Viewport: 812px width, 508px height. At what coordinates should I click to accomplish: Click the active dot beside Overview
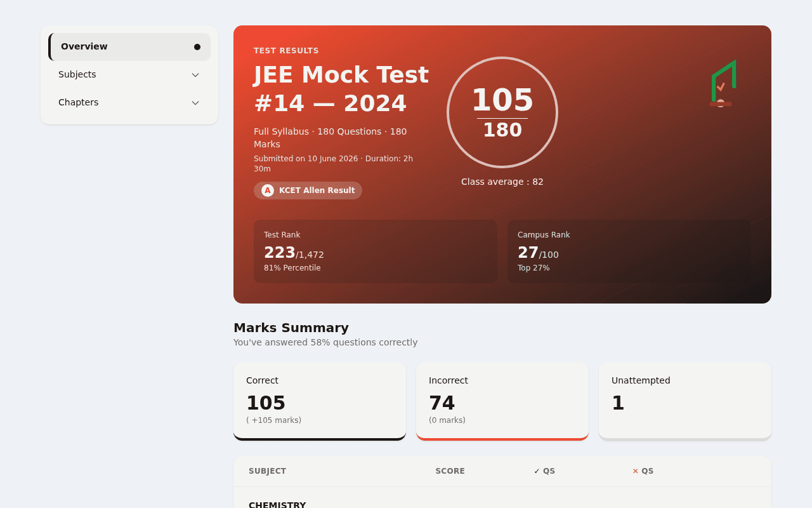tap(197, 47)
